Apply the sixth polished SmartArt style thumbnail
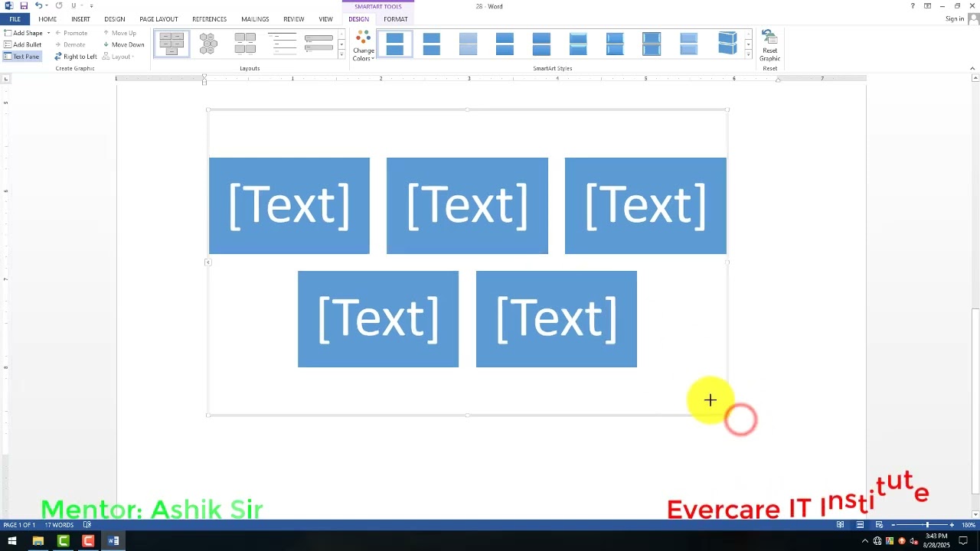Image resolution: width=980 pixels, height=551 pixels. point(578,44)
